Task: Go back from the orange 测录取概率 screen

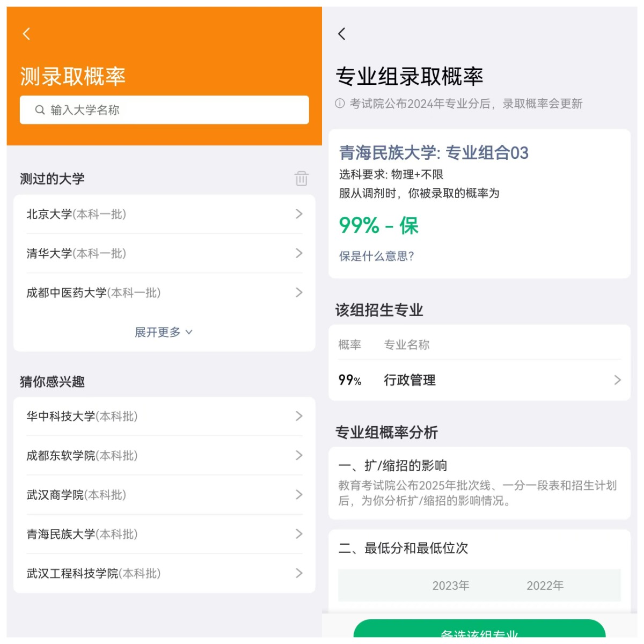Action: pyautogui.click(x=26, y=34)
